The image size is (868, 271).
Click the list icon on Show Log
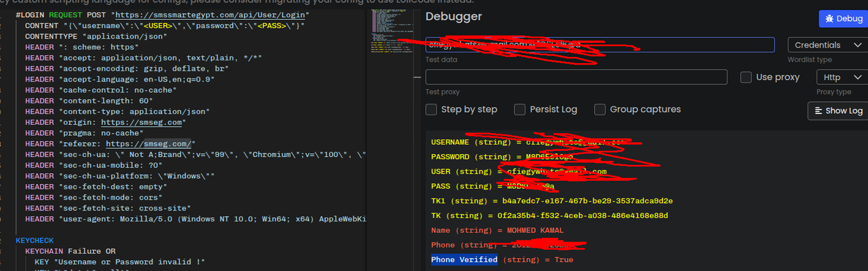(818, 111)
